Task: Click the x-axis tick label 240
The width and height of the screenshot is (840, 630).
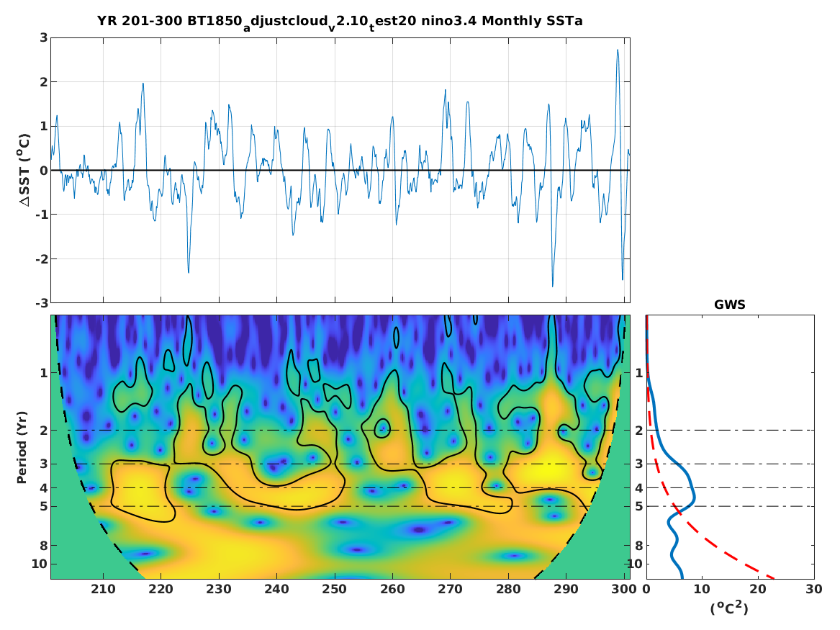Action: [276, 589]
